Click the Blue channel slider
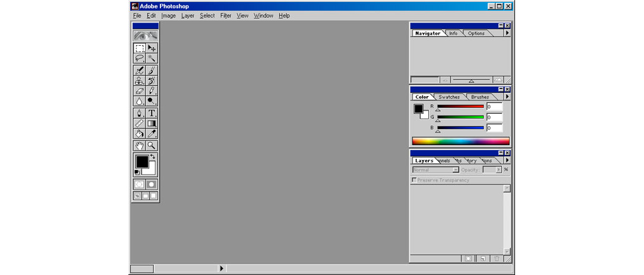The image size is (644, 275). coord(460,128)
